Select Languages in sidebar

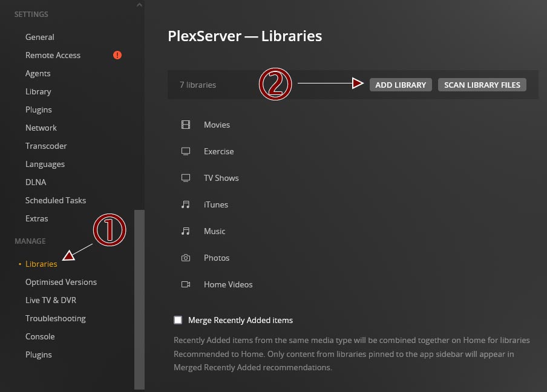coord(45,165)
